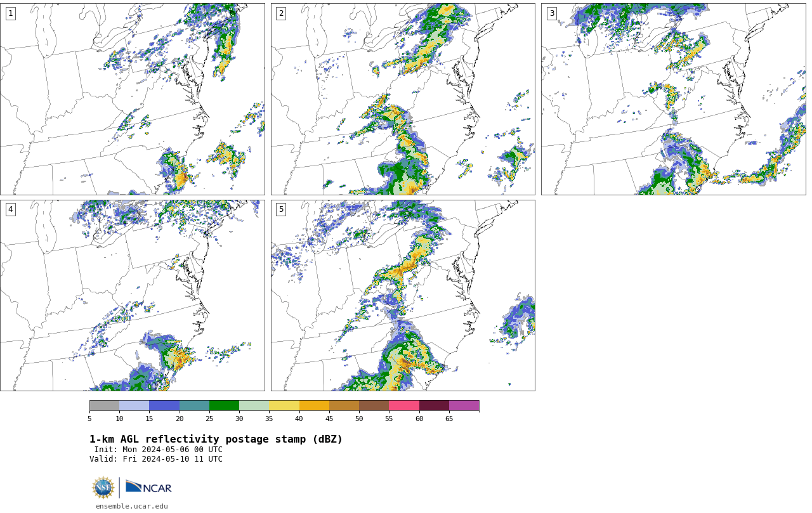
Task: Pick the dark maroon 60–65 dBZ swatch
Action: [434, 406]
